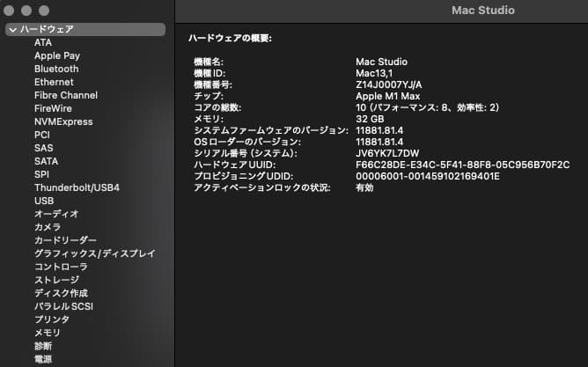
Task: Open グラフィックス/ディスプレイ details
Action: point(94,253)
